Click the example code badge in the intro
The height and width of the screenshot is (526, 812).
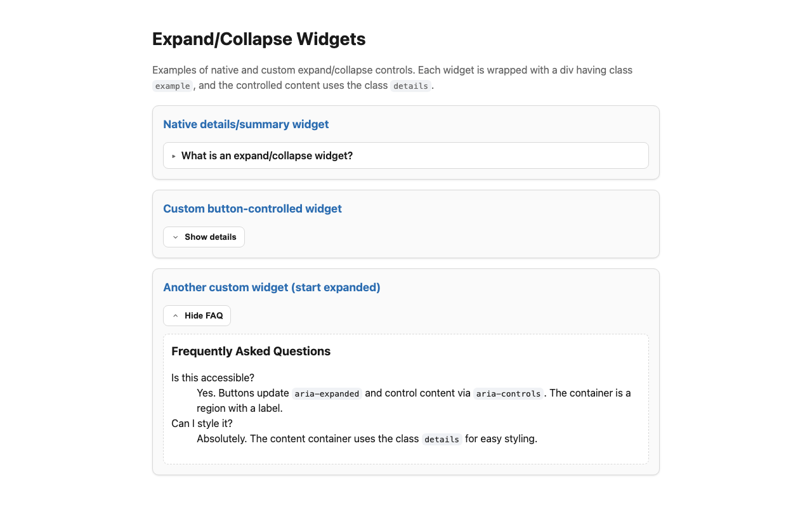(x=172, y=86)
